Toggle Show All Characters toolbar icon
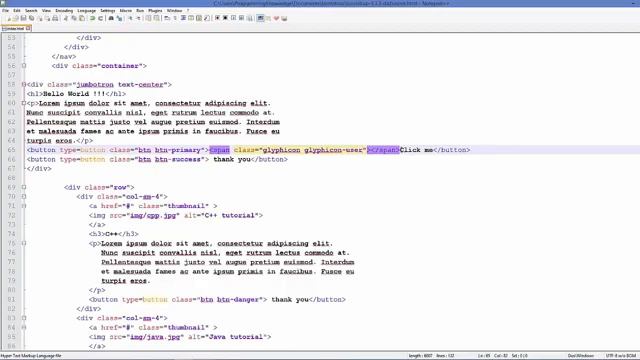640x360 pixels. (x=175, y=18)
